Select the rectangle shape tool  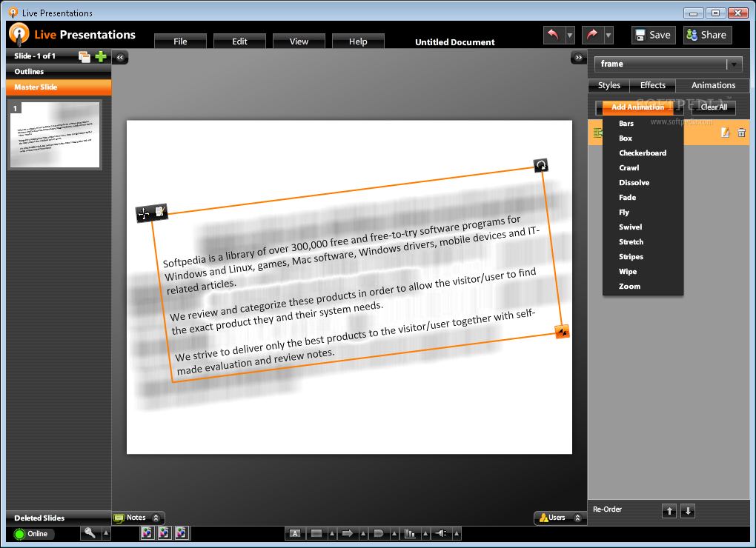pos(316,533)
